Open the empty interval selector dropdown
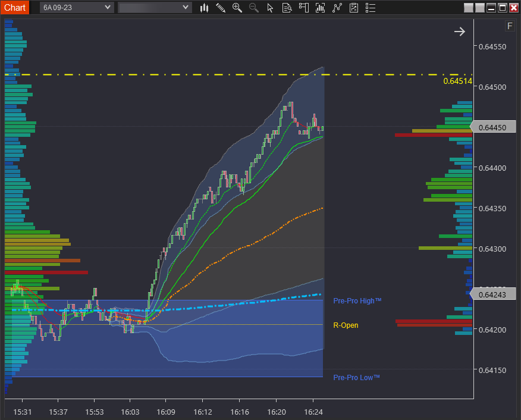 coord(155,7)
